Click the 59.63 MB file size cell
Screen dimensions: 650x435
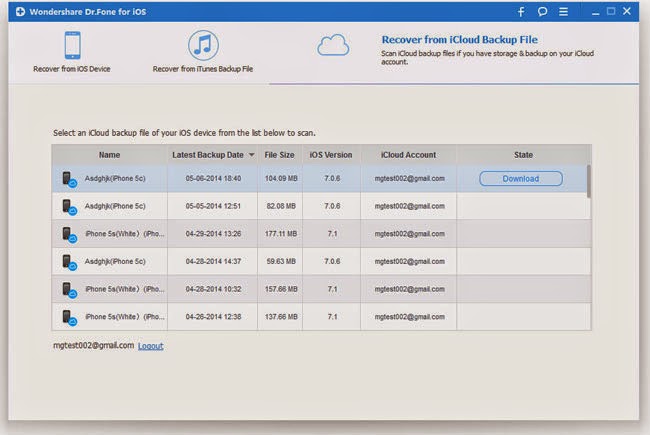(x=281, y=262)
